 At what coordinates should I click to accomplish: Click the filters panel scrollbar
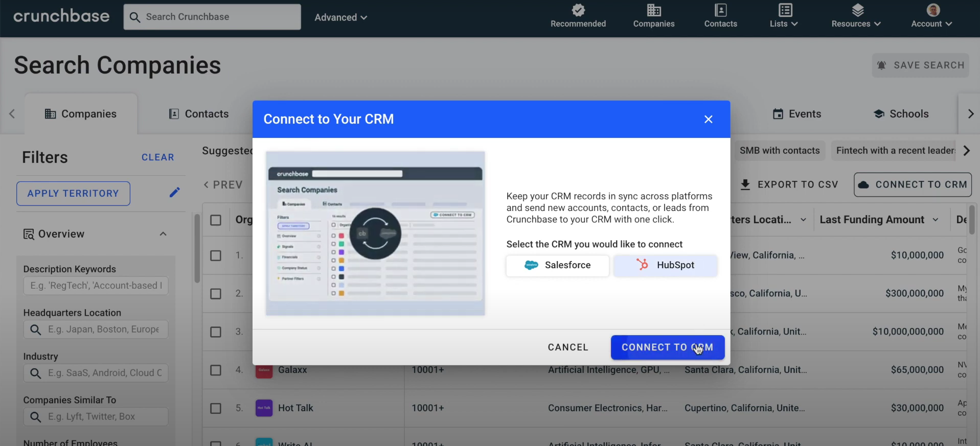pos(197,249)
